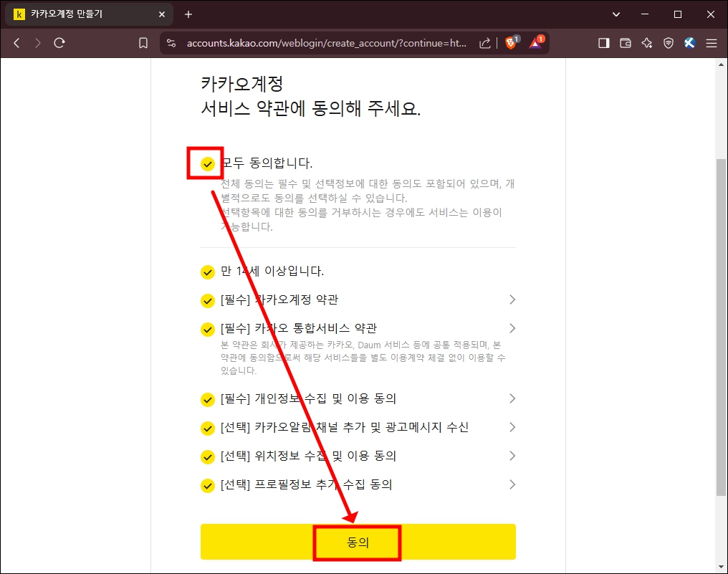Click the vertical page scrollbar thumb
This screenshot has width=728, height=574.
point(721,327)
